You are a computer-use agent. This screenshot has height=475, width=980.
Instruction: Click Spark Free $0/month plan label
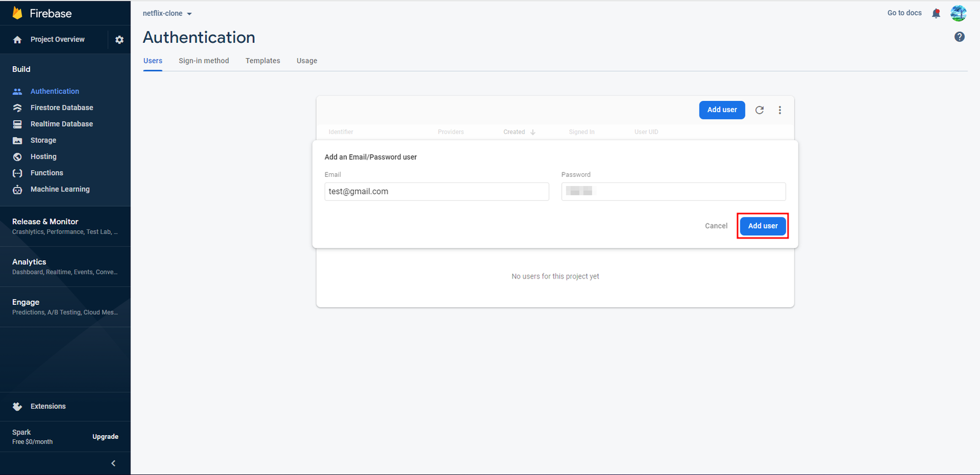click(x=32, y=437)
